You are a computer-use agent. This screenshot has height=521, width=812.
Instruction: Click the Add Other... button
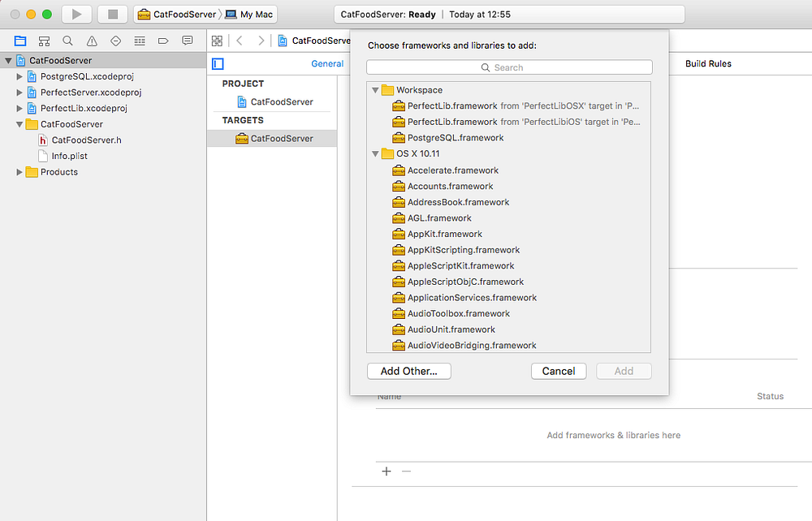click(408, 371)
